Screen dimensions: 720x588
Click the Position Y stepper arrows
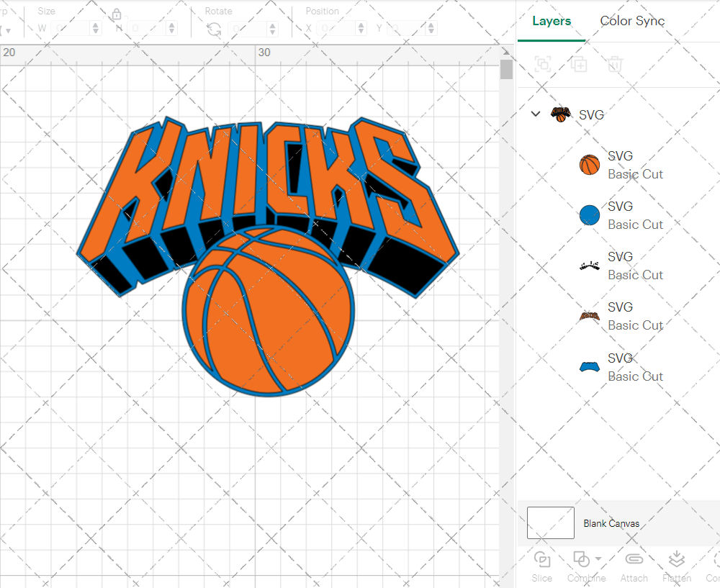431,29
